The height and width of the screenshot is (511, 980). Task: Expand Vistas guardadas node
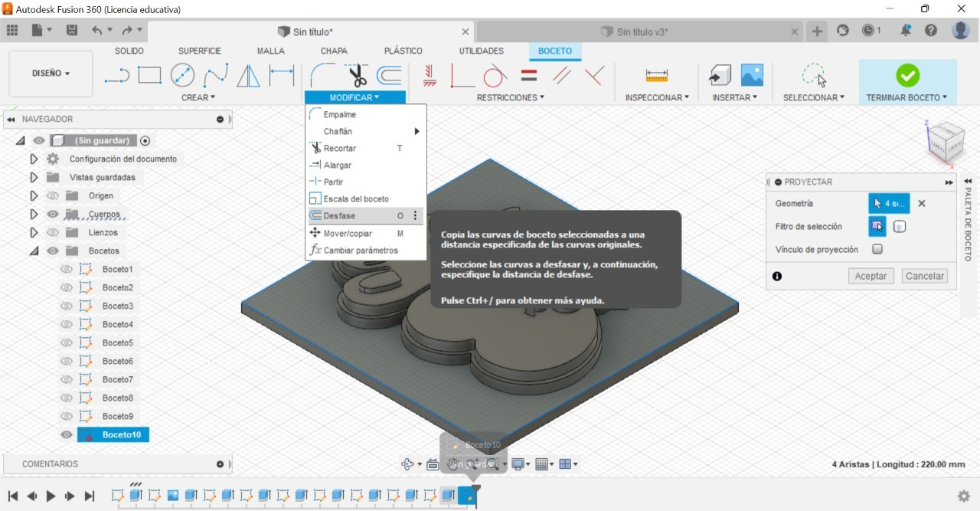tap(34, 177)
